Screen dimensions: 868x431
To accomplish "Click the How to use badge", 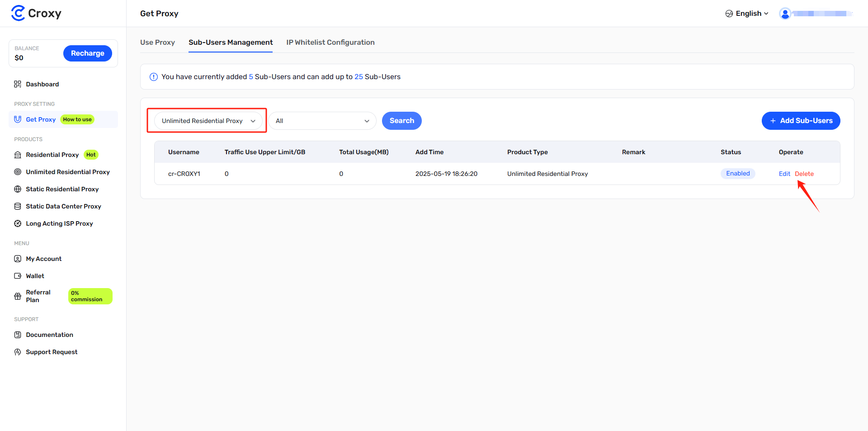I will pos(77,119).
